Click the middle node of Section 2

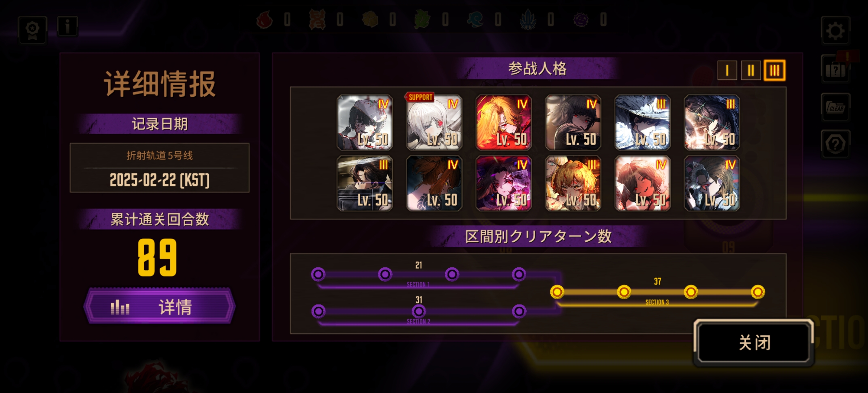tap(419, 311)
